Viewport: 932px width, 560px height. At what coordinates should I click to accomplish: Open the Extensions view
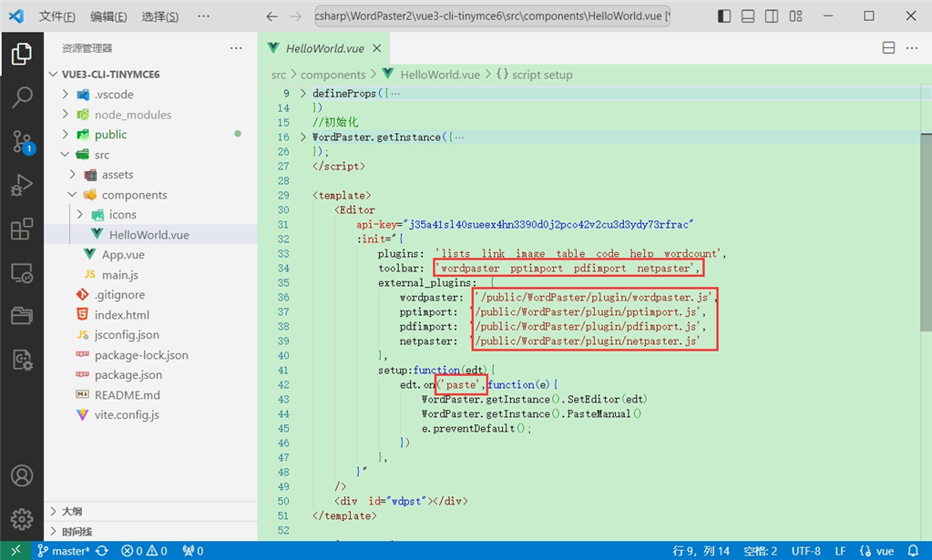point(22,229)
